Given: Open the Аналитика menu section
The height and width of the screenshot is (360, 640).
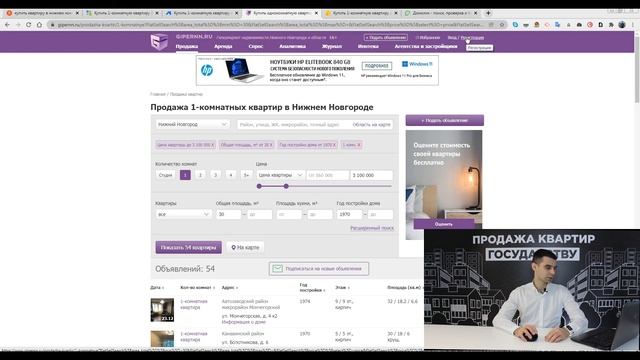Looking at the screenshot, I should [292, 47].
